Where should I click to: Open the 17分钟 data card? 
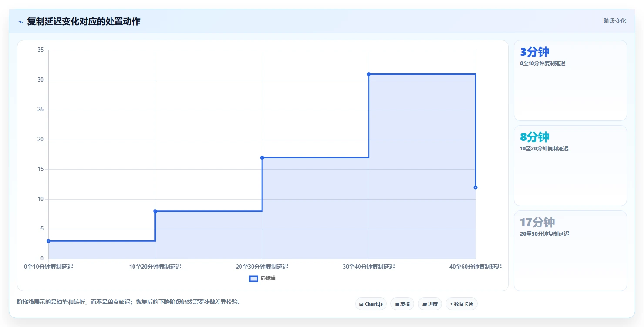[x=570, y=251]
